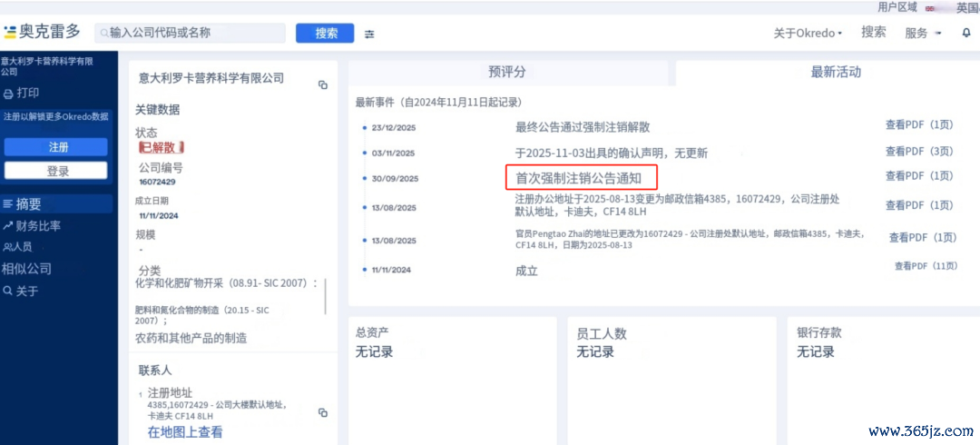Click the white 登录 button
The width and height of the screenshot is (980, 445).
[56, 171]
